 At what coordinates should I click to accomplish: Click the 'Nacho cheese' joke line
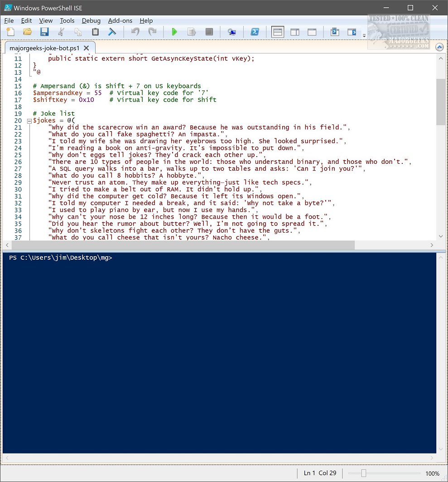click(x=159, y=237)
